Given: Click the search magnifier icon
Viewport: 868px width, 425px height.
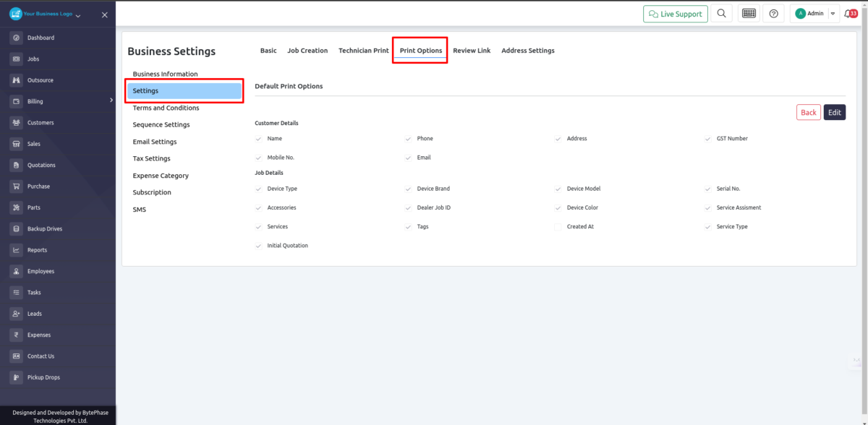Looking at the screenshot, I should click(721, 13).
